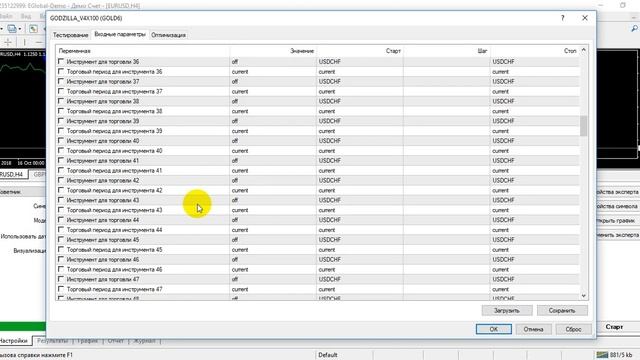The height and width of the screenshot is (360, 640).
Task: Check Торговый период для инструмента 44 box
Action: (x=61, y=229)
